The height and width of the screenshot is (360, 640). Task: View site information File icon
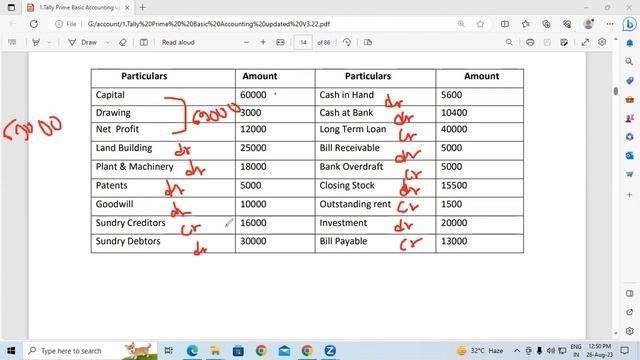click(x=66, y=24)
